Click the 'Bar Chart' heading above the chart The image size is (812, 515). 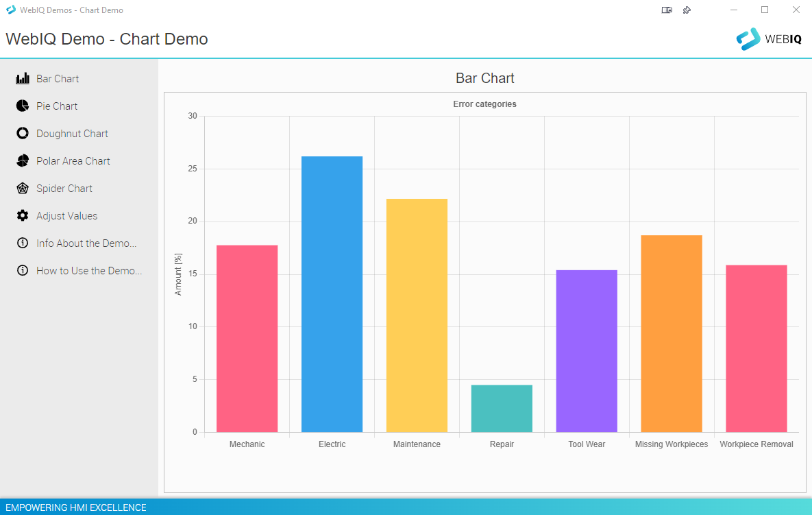pos(484,78)
